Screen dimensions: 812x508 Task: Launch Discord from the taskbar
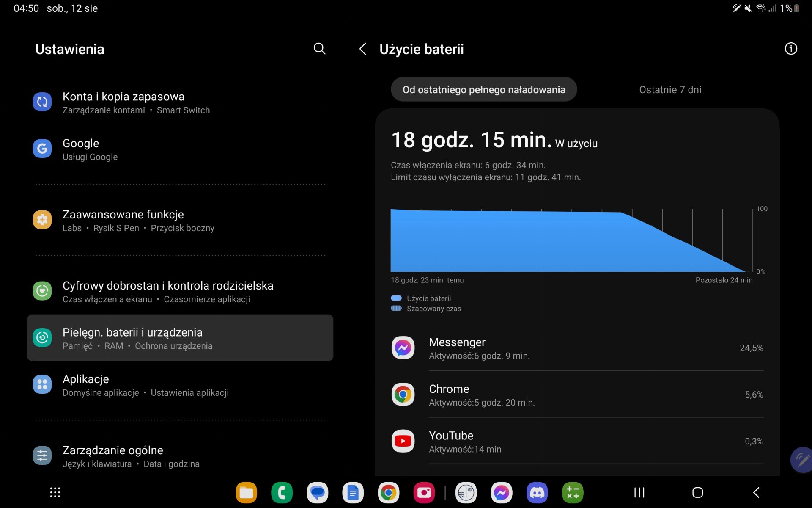(537, 493)
